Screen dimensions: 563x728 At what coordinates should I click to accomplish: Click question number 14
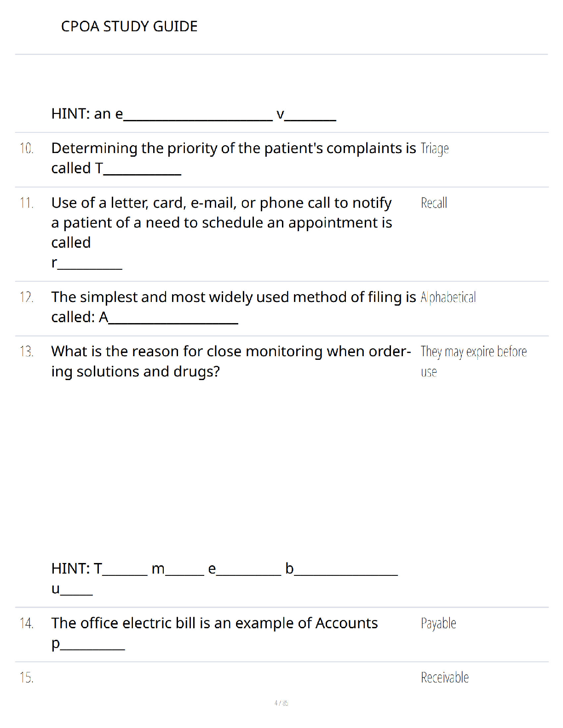click(x=27, y=623)
